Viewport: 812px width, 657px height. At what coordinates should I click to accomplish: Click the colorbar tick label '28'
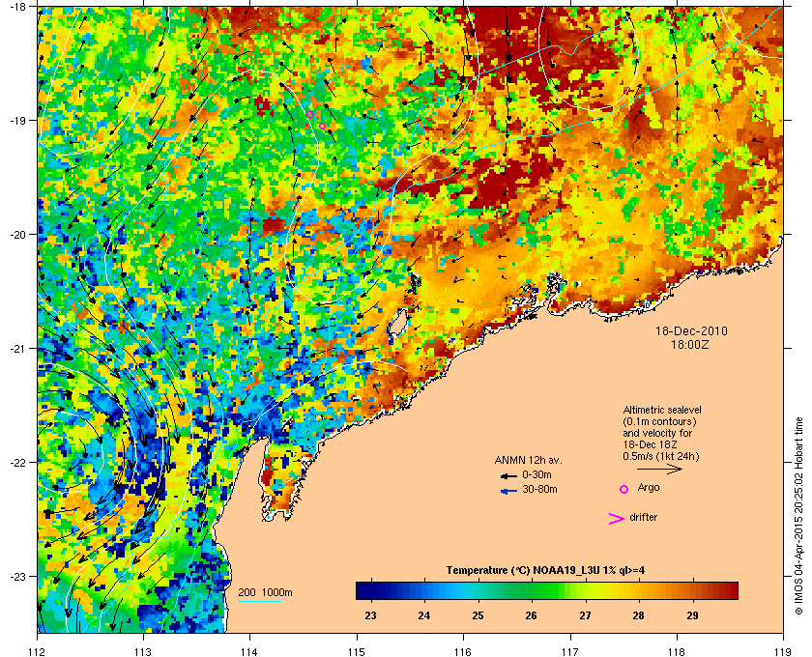[x=639, y=615]
